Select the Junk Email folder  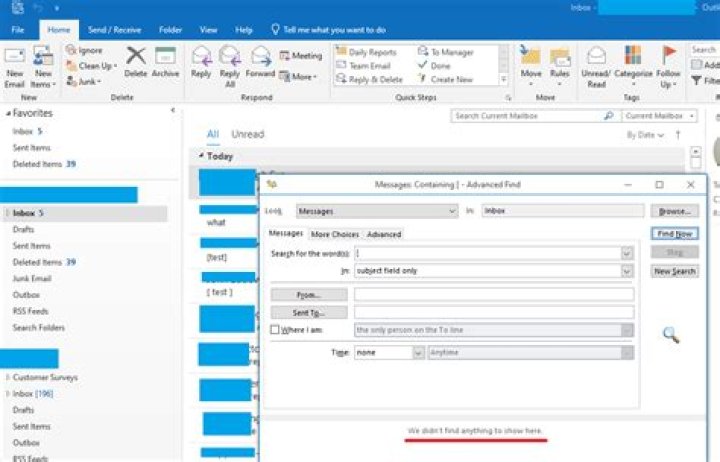click(x=32, y=278)
